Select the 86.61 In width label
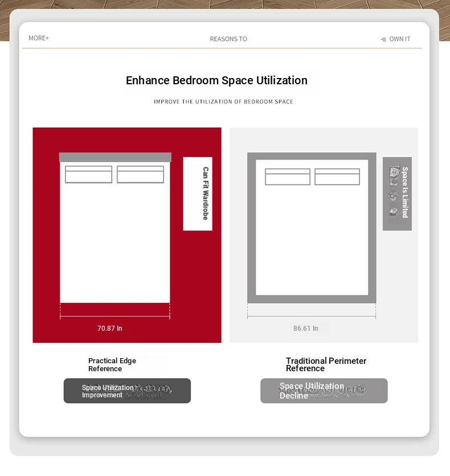Viewport: 450px width, 476px height. click(x=306, y=329)
